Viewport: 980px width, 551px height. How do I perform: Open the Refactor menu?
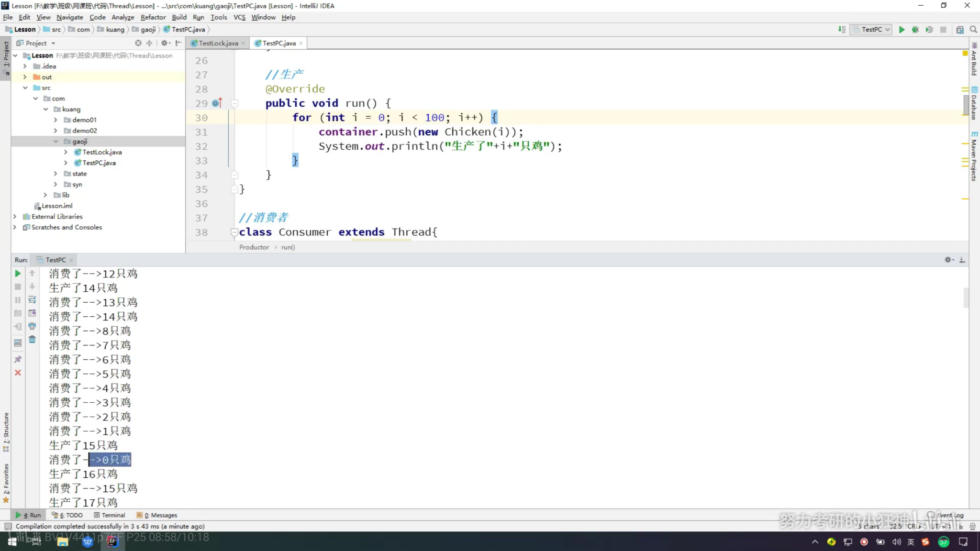pyautogui.click(x=153, y=17)
